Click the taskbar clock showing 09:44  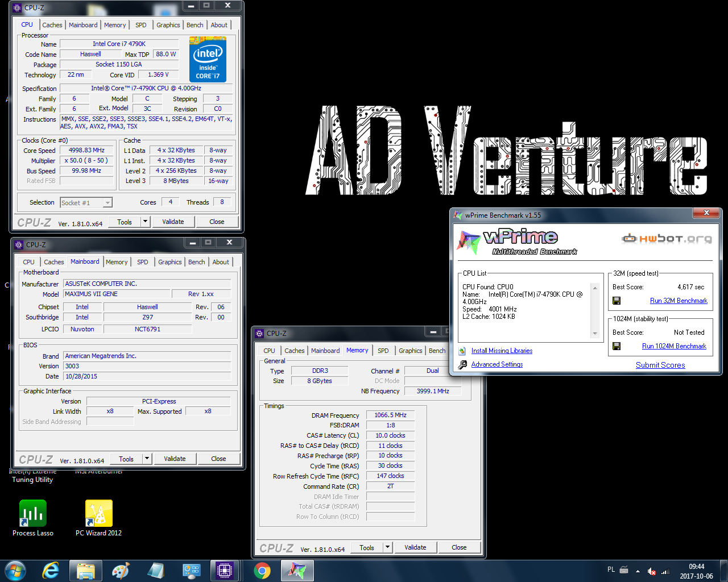pyautogui.click(x=696, y=571)
